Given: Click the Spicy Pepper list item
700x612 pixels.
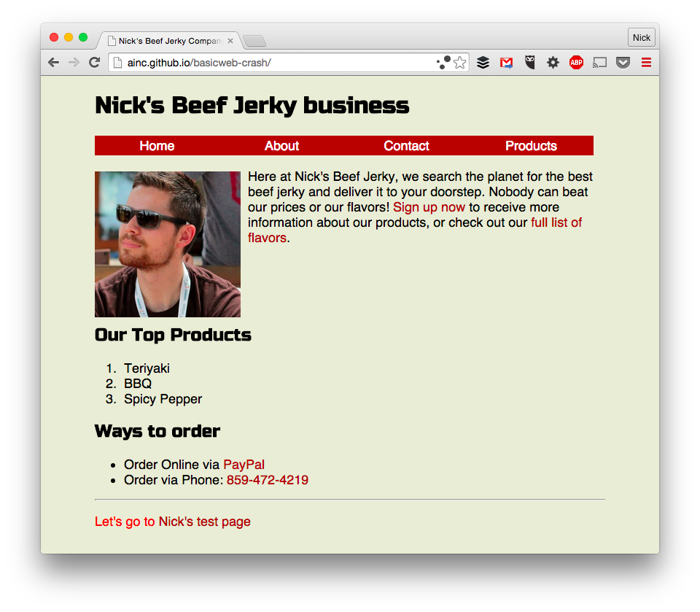Looking at the screenshot, I should click(x=163, y=399).
